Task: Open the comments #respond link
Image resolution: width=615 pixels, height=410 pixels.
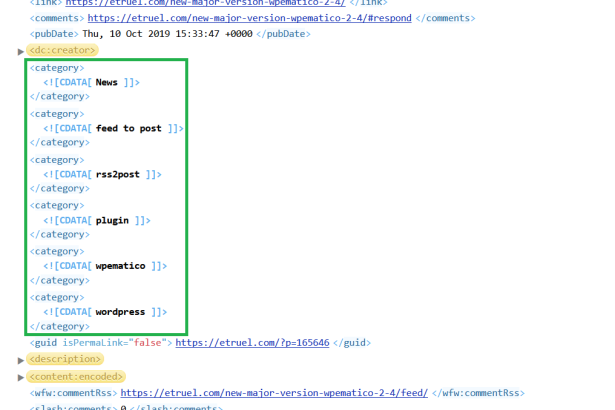Action: 249,18
